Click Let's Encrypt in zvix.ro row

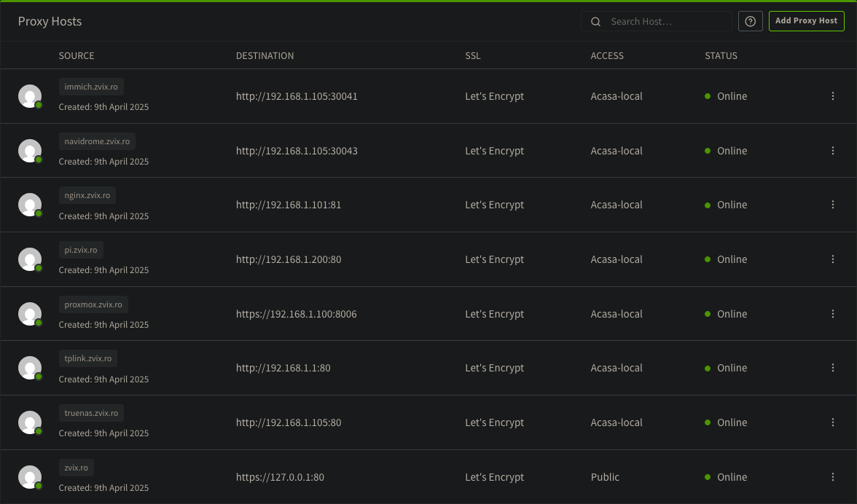[x=495, y=477]
